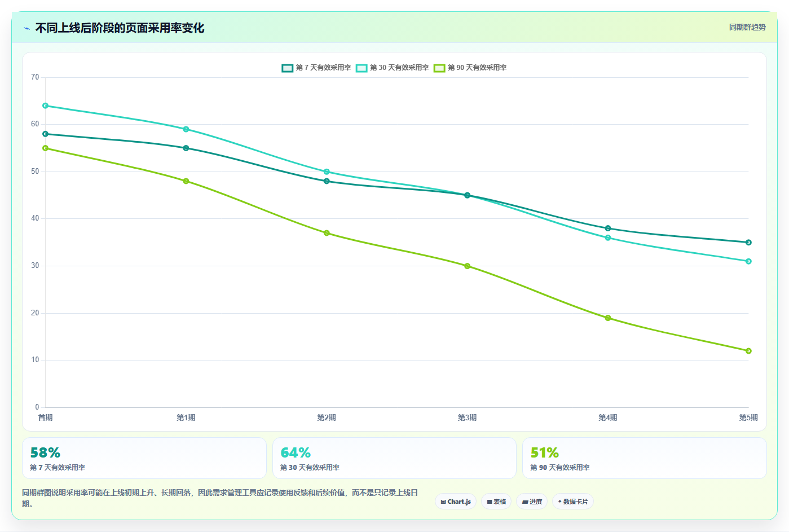Click the green legend color box
This screenshot has width=789, height=532.
point(439,68)
